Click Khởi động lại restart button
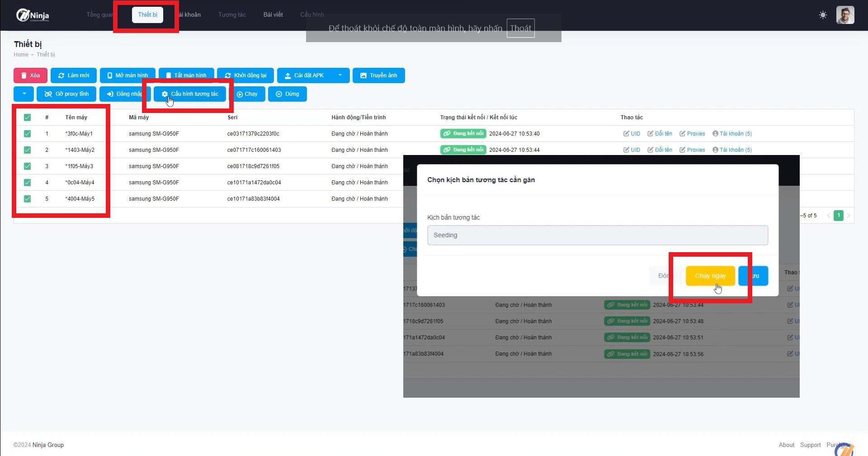Screen dimensions: 868x456 pyautogui.click(x=245, y=75)
